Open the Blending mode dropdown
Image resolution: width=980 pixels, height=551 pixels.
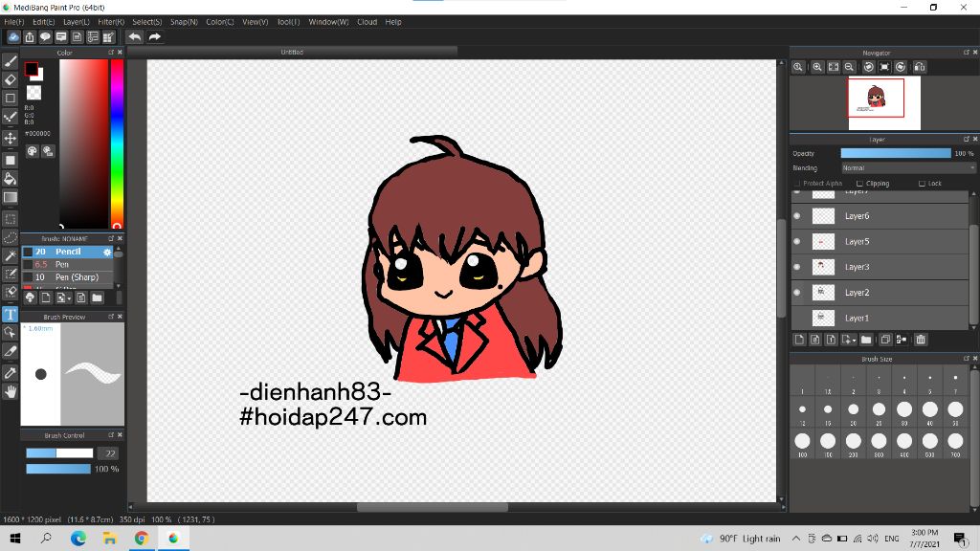point(908,168)
